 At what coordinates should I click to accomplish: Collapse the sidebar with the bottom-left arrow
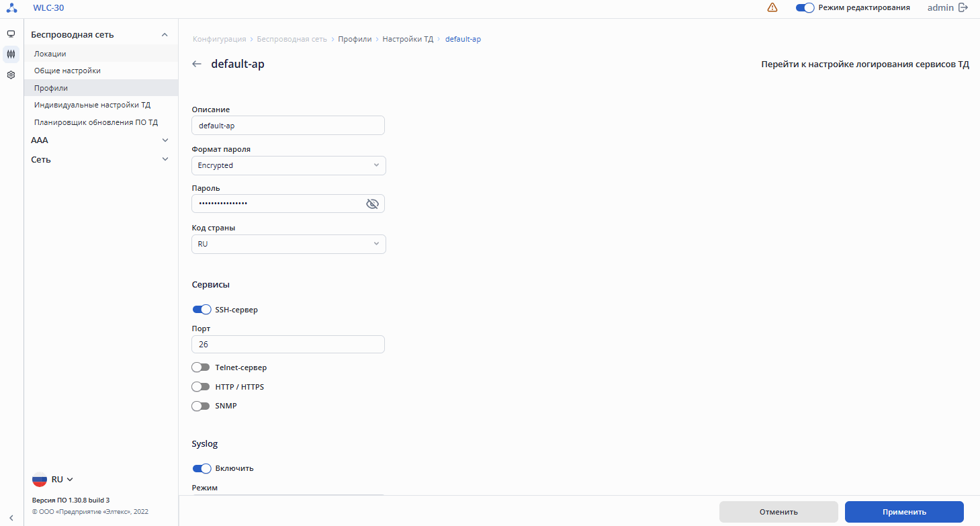click(11, 517)
